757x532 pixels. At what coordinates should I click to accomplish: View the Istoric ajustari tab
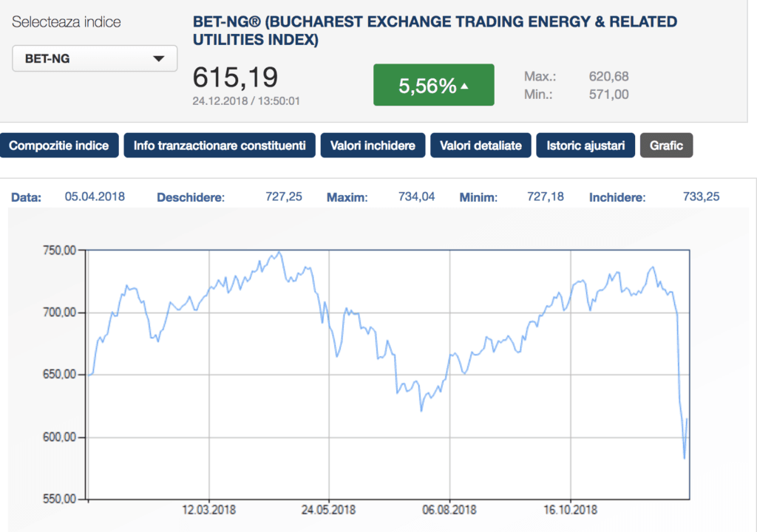pyautogui.click(x=585, y=146)
